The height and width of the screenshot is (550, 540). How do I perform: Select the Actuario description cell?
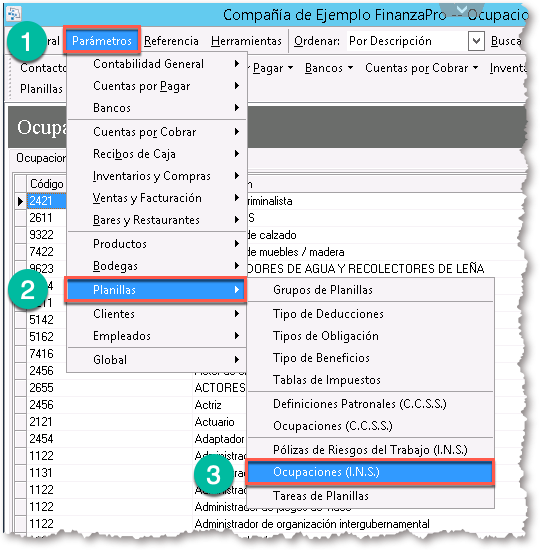pos(220,422)
